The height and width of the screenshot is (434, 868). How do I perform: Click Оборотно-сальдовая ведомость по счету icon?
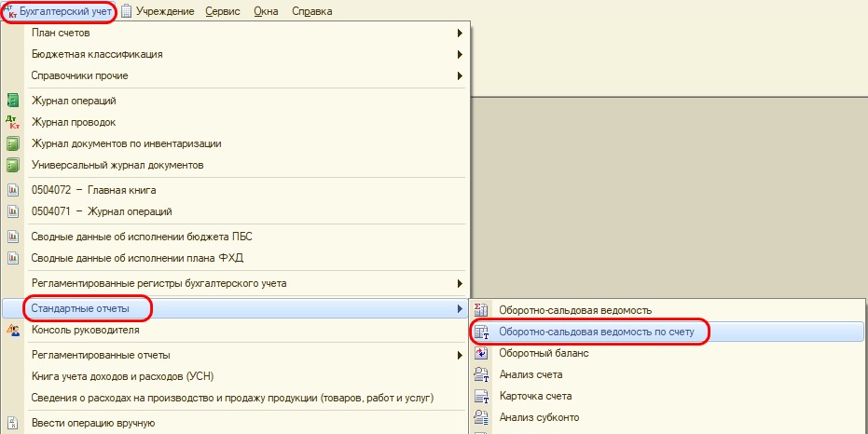pos(482,332)
